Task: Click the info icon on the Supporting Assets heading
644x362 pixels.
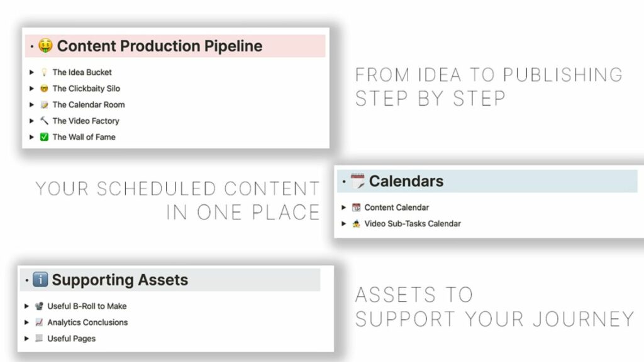Action: tap(42, 280)
